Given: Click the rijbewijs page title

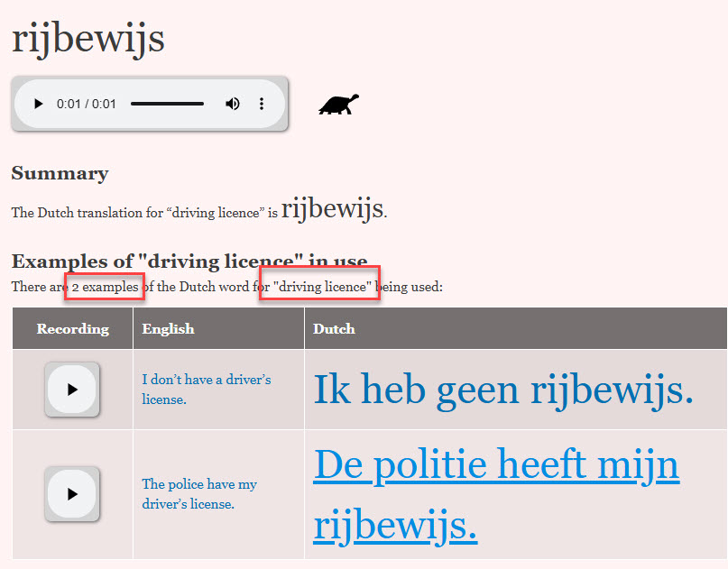Looking at the screenshot, I should 88,38.
